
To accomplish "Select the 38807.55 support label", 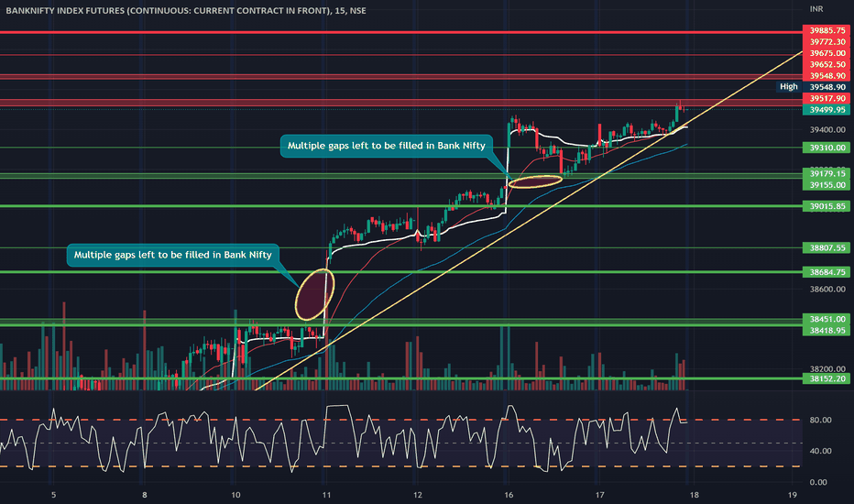I will pos(827,248).
